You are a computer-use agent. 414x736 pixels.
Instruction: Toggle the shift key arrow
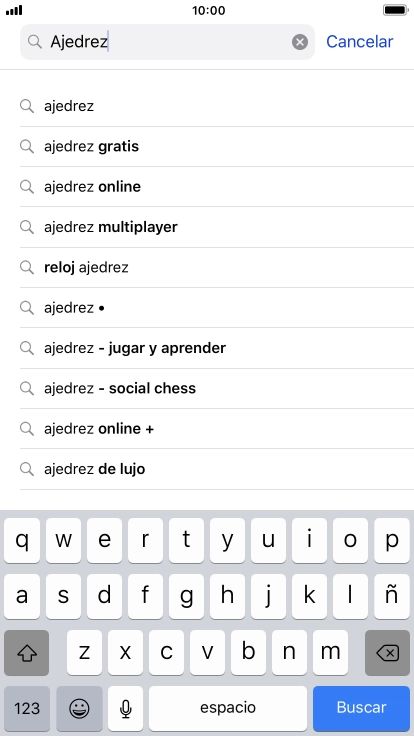tap(27, 652)
